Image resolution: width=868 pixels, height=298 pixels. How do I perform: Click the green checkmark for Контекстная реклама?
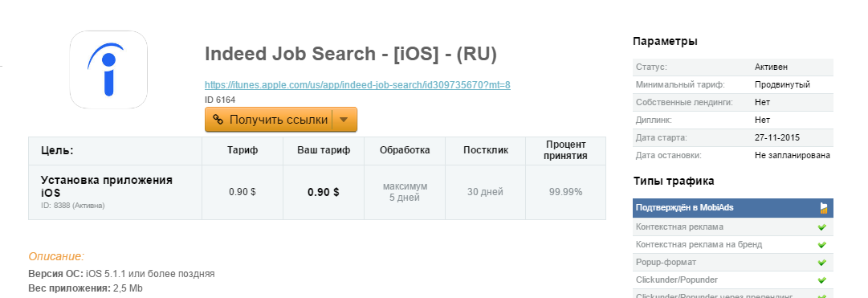click(822, 227)
